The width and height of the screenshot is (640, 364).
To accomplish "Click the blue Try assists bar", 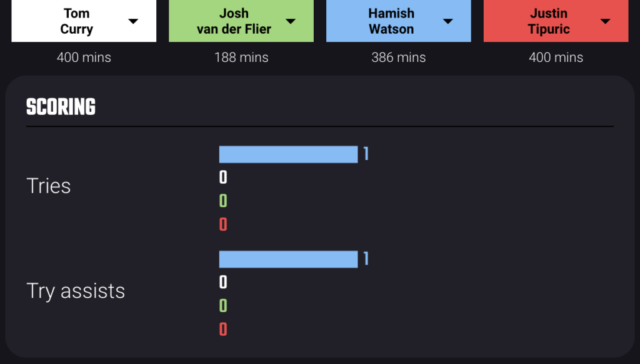I will tap(289, 259).
